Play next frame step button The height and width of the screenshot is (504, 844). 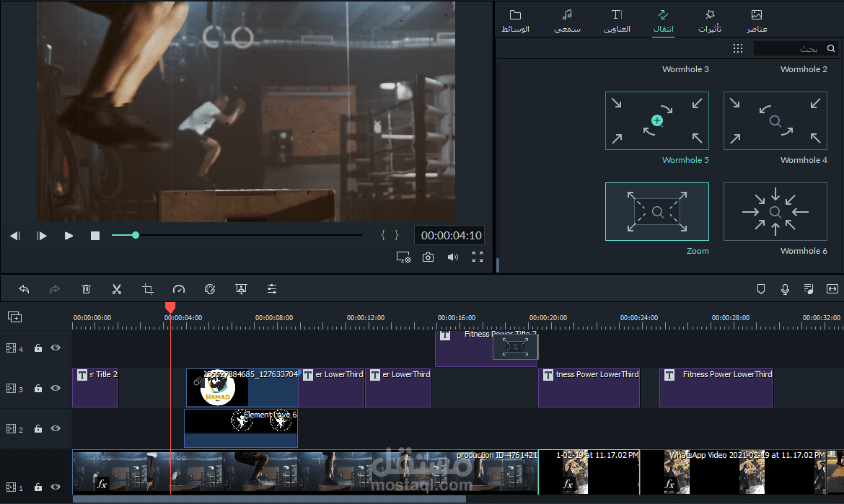coord(41,236)
